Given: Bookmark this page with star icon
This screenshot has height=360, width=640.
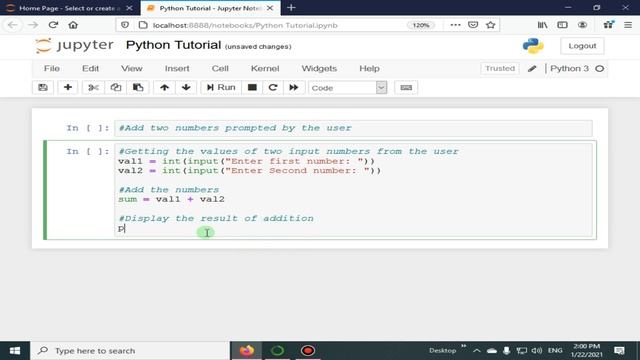Looking at the screenshot, I should click(490, 25).
